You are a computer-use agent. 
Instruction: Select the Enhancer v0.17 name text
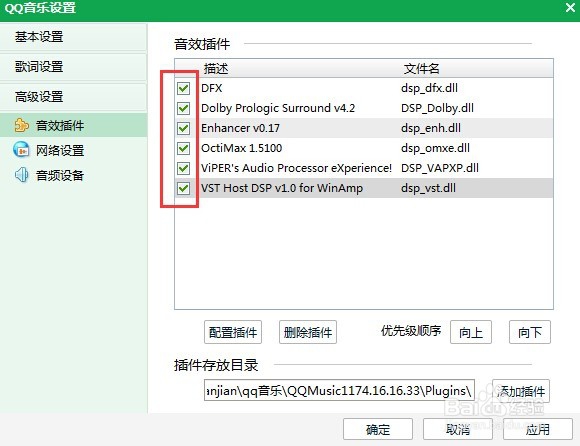[x=240, y=128]
